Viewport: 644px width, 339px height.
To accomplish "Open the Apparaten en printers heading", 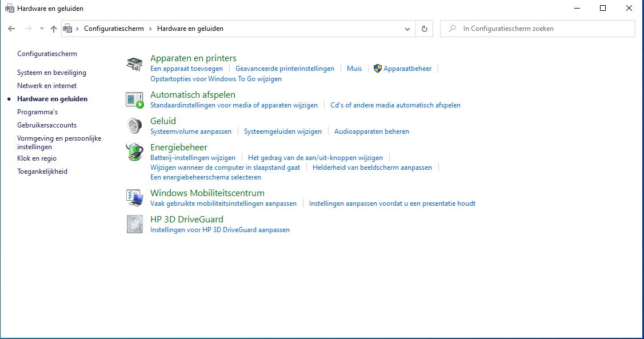I will tap(194, 58).
